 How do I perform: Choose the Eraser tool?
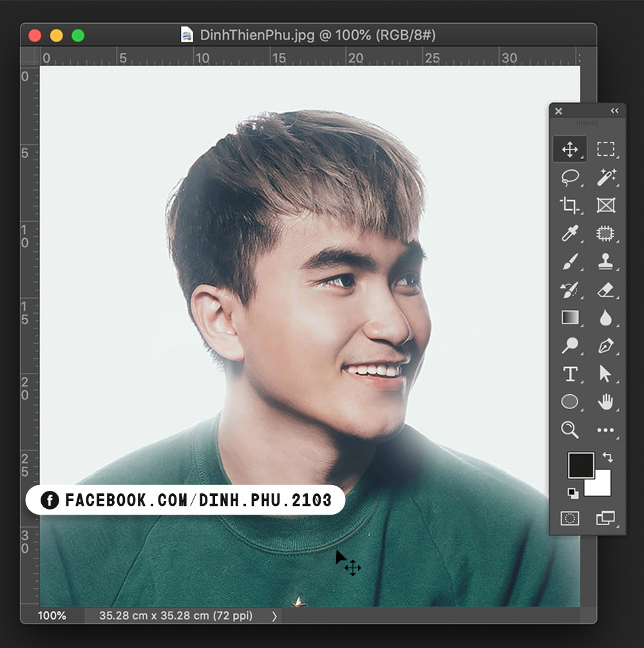click(605, 290)
